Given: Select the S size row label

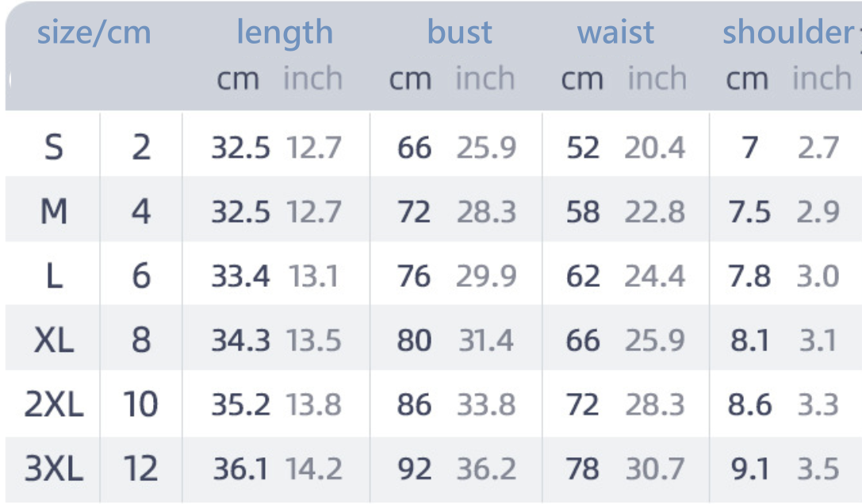Looking at the screenshot, I should point(53,147).
